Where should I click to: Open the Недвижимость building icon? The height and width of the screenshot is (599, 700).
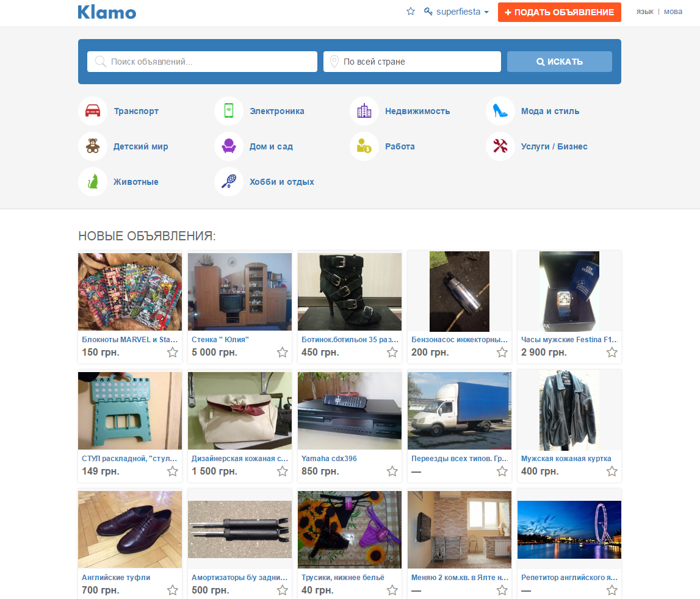coord(364,110)
